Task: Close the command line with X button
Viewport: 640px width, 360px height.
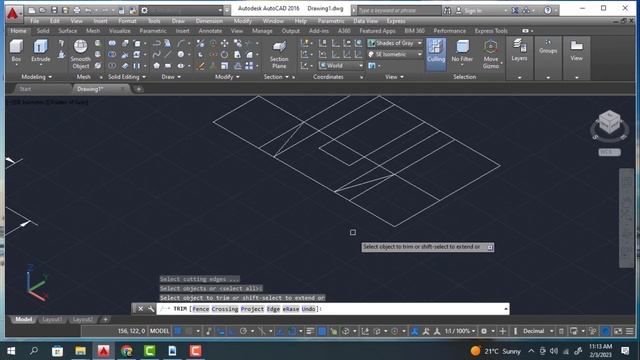Action: (x=140, y=309)
